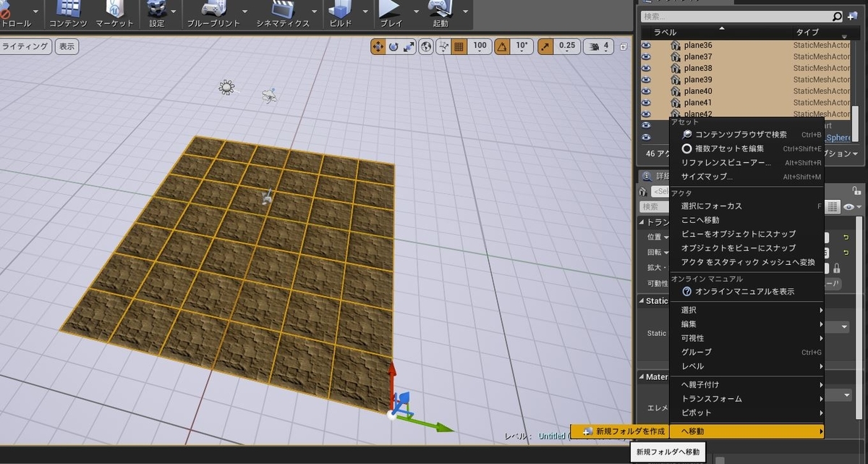Click the ビルド (Build) toolbar icon
The image size is (868, 464).
339,9
